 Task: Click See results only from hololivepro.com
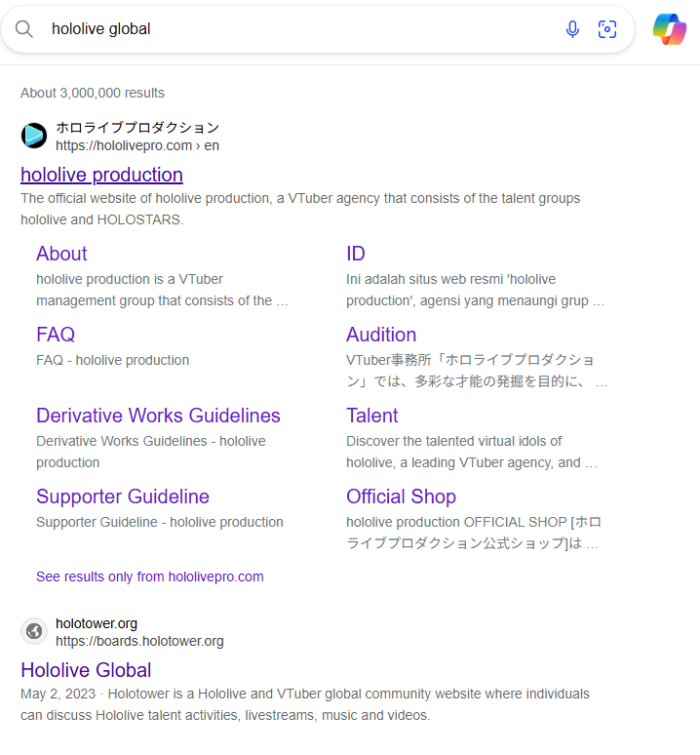click(149, 576)
